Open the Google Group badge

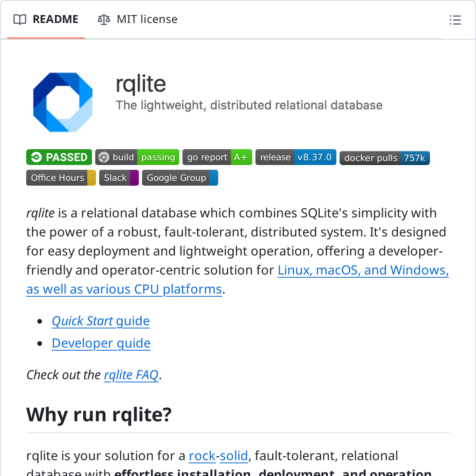click(x=180, y=178)
